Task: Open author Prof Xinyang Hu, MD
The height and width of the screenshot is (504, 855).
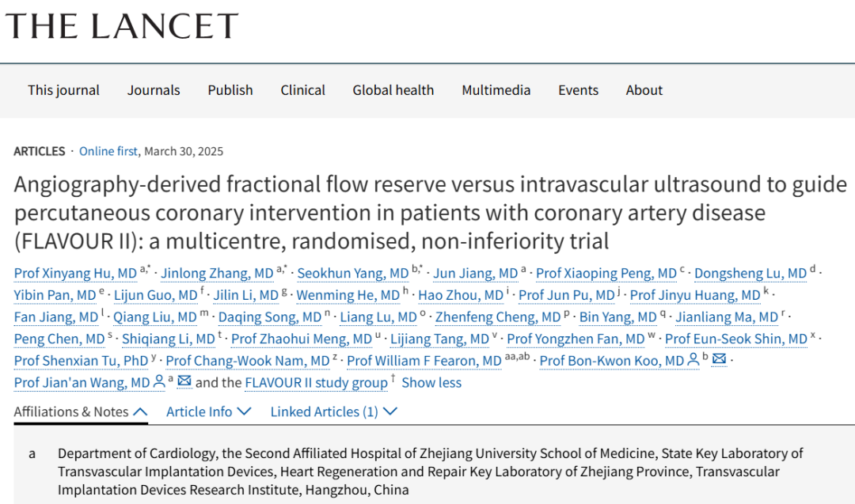Action: [75, 273]
